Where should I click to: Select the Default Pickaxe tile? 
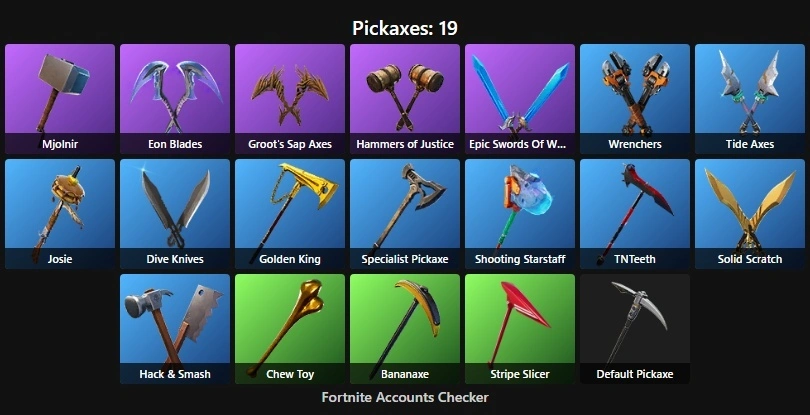point(635,329)
